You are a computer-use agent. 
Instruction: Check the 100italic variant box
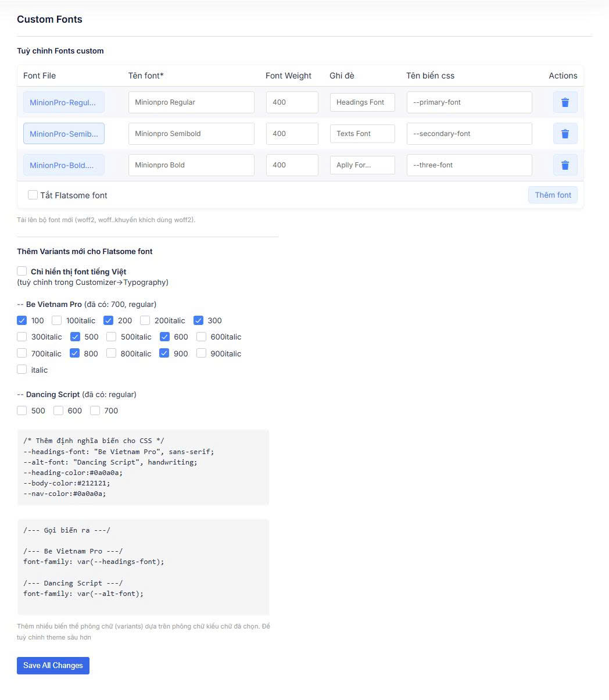[x=57, y=320]
